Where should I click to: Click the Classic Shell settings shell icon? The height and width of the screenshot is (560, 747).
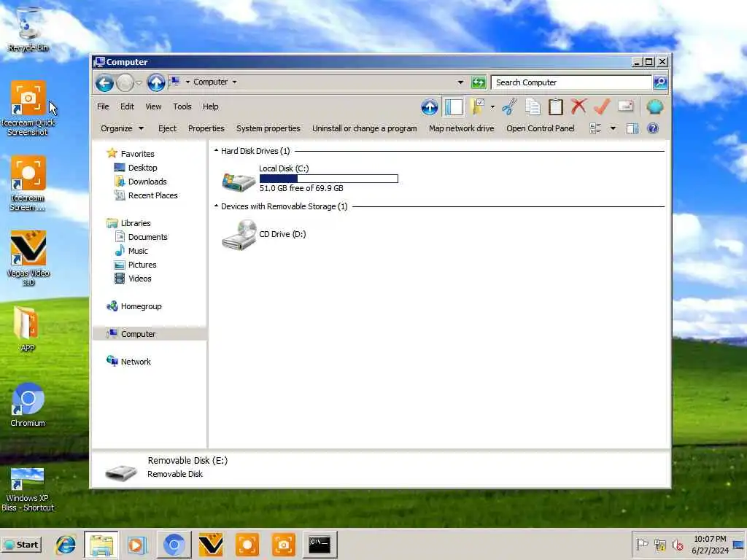click(655, 106)
